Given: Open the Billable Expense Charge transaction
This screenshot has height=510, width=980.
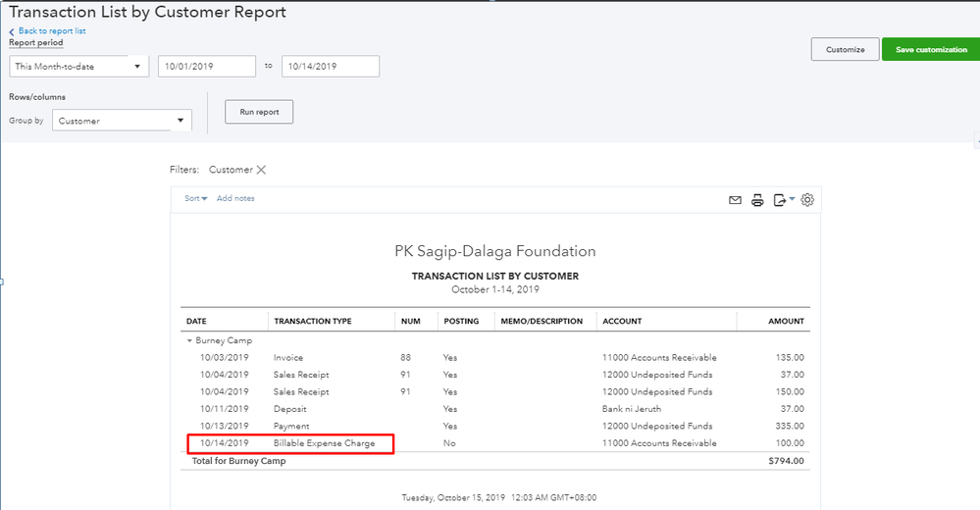Looking at the screenshot, I should pos(324,443).
